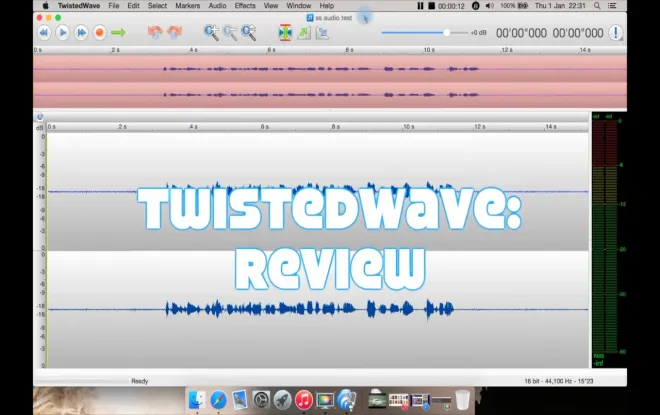Click the zoom to selection magnifier icon
The height and width of the screenshot is (415, 660).
point(248,32)
